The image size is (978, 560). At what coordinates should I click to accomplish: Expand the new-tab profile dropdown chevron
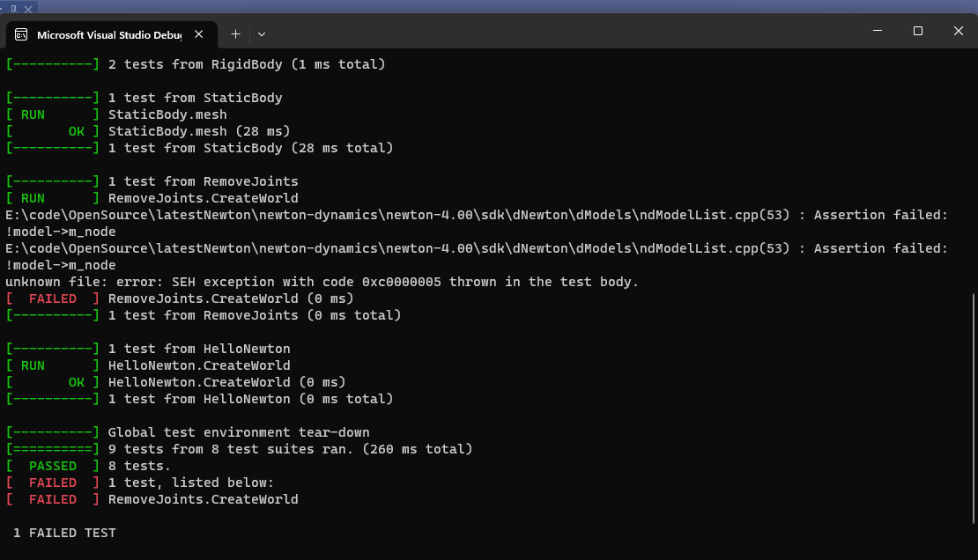(x=262, y=34)
